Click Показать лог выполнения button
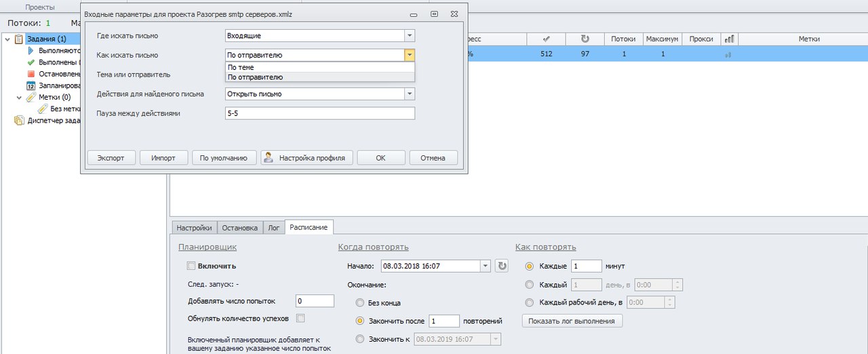868x354 pixels. (x=572, y=321)
